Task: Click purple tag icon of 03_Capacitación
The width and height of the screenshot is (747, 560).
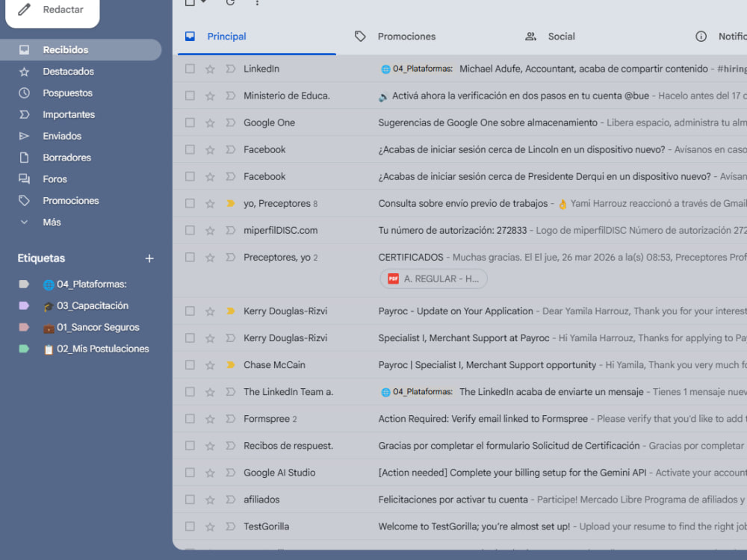Action: (x=24, y=305)
